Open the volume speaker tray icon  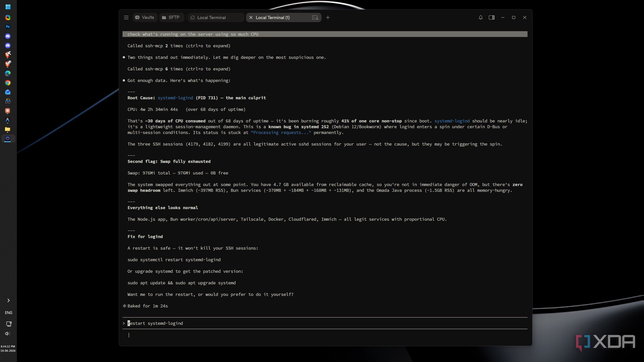click(x=8, y=334)
